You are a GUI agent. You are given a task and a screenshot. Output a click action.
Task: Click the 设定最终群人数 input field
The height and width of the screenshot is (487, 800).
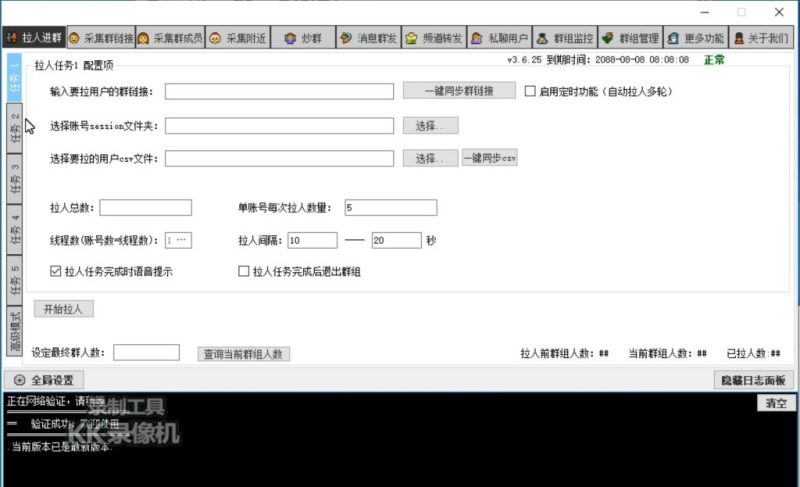tap(146, 352)
